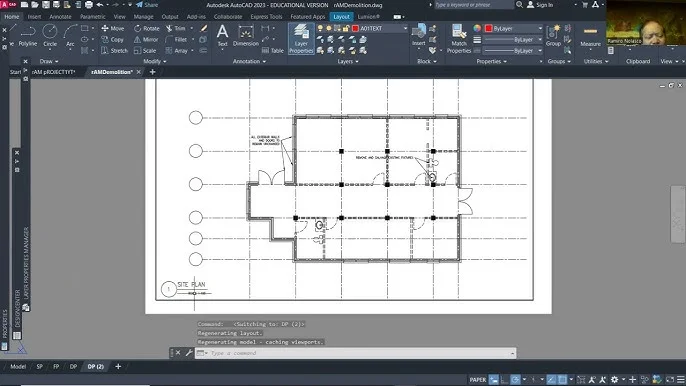Open Layer Properties manager
Screen dimensions: 686x386
[301, 39]
